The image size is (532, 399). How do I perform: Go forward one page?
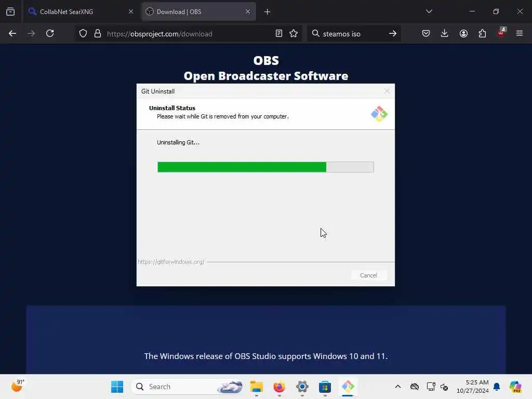(31, 33)
